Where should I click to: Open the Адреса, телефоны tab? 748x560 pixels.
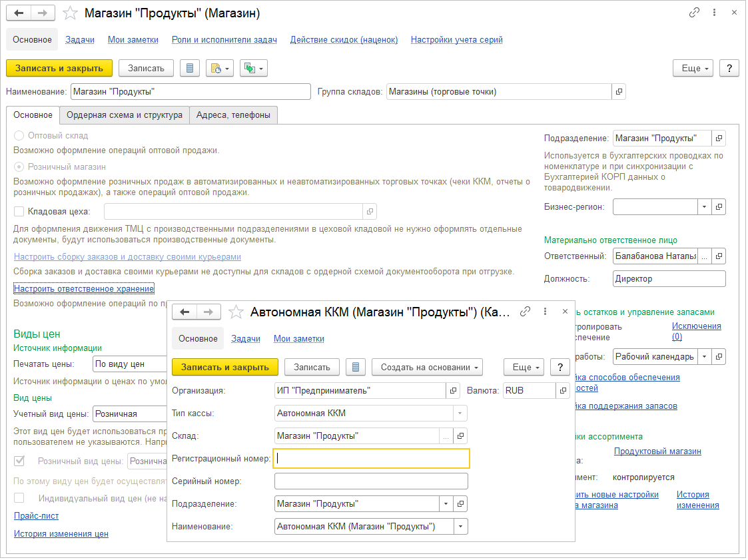point(233,115)
